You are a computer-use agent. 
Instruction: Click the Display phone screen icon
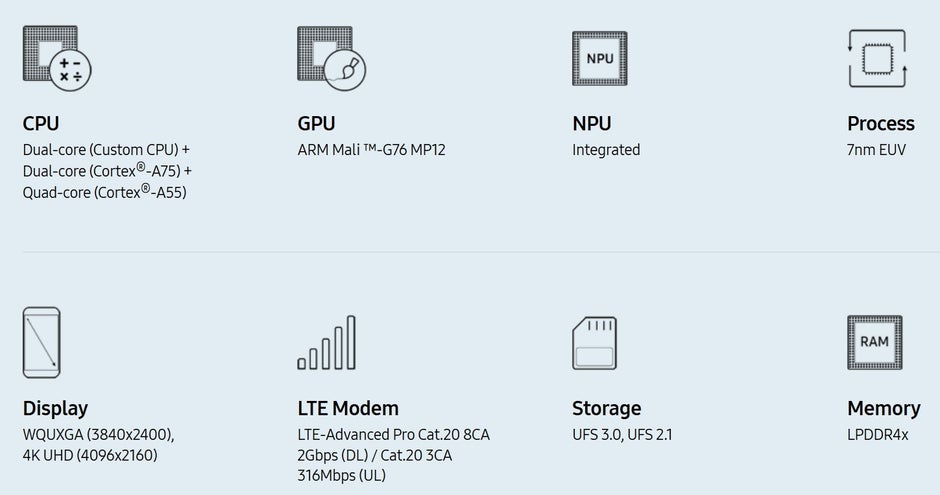(x=41, y=342)
